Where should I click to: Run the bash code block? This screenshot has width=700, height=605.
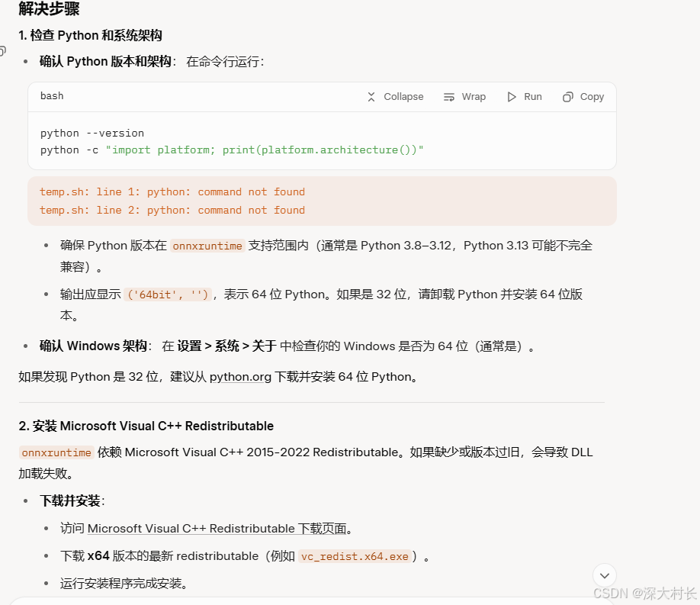tap(525, 97)
